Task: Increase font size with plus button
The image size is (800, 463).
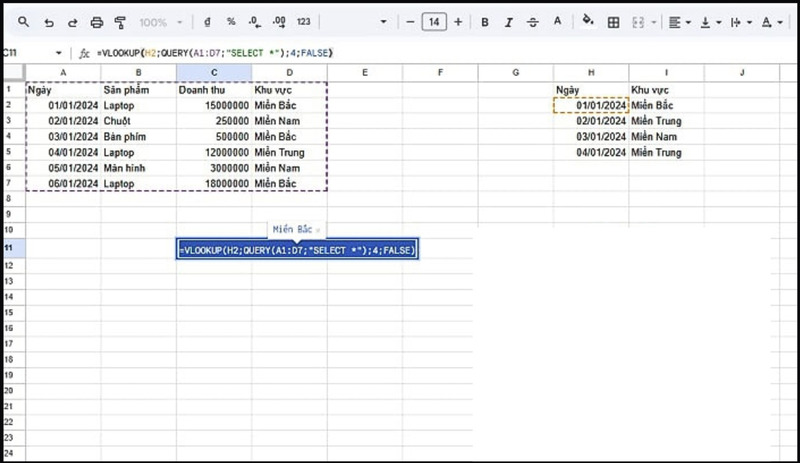Action: pos(458,22)
